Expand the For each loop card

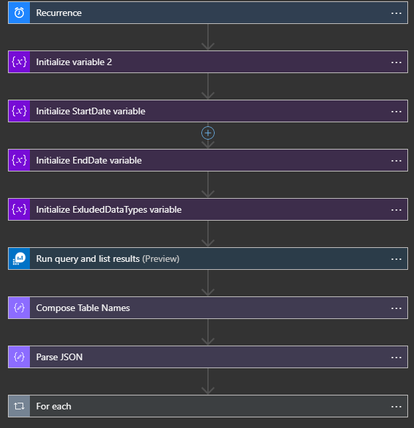click(x=208, y=406)
